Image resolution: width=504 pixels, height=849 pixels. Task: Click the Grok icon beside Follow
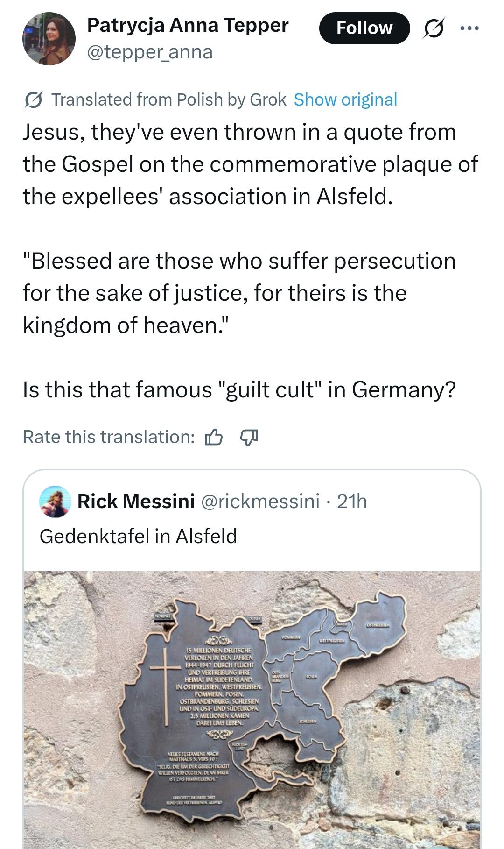pyautogui.click(x=434, y=28)
